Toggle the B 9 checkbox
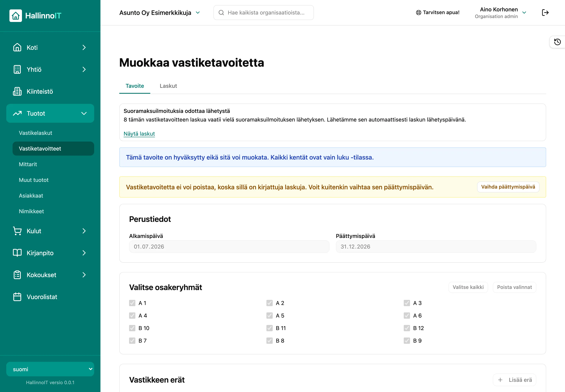565x392 pixels. [x=407, y=341]
